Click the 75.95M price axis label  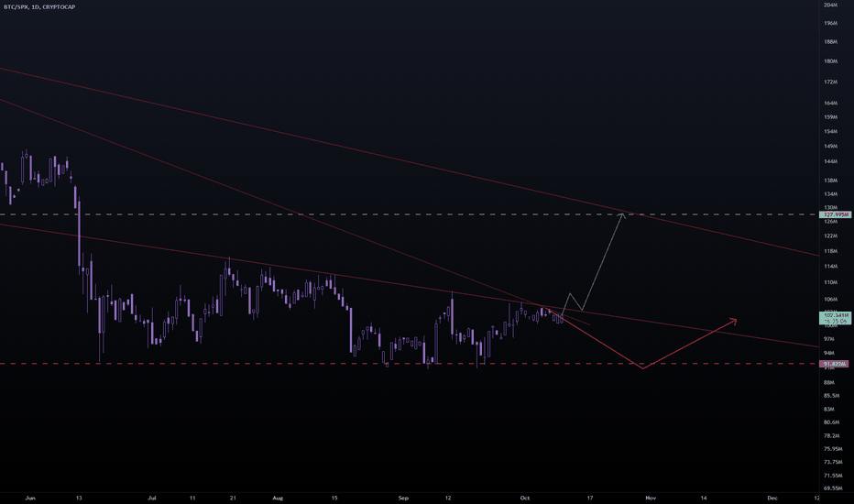point(833,449)
